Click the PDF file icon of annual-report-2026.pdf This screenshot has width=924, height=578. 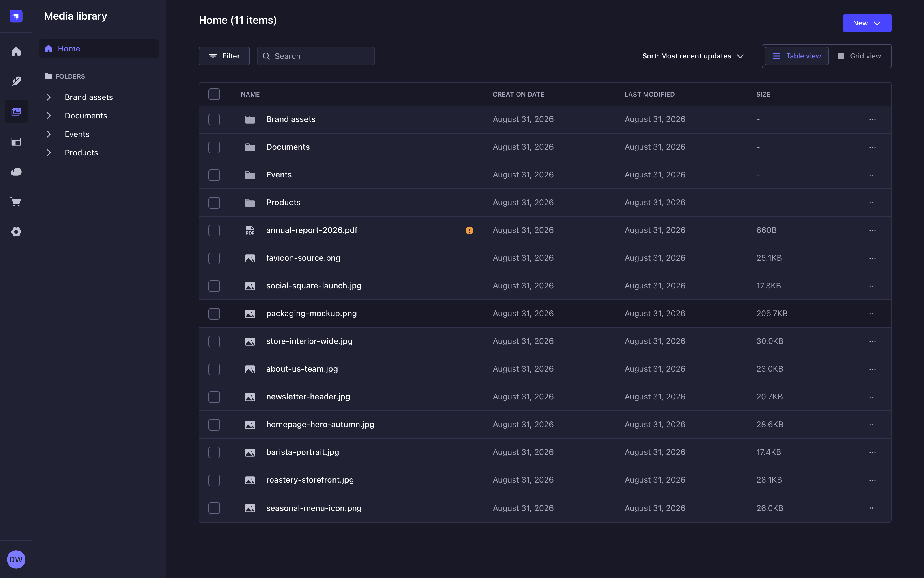point(250,231)
